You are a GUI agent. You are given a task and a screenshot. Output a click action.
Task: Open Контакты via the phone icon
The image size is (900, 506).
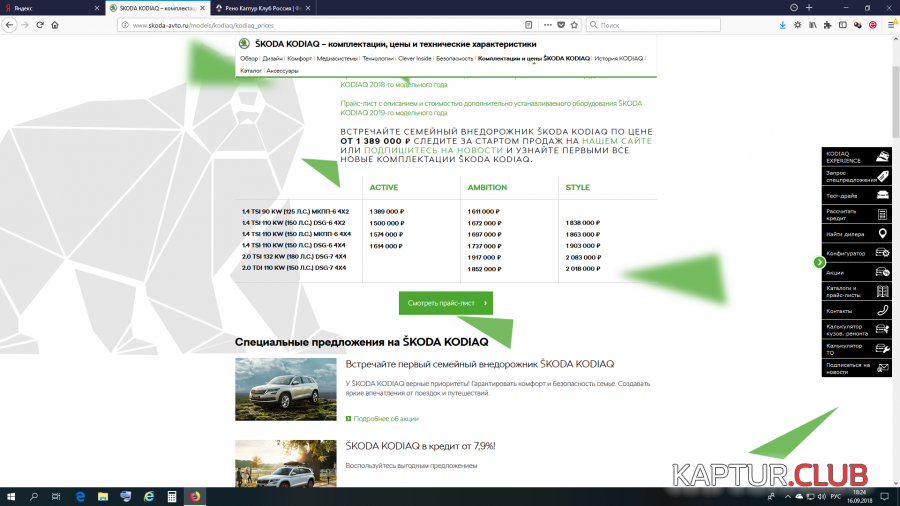[882, 310]
